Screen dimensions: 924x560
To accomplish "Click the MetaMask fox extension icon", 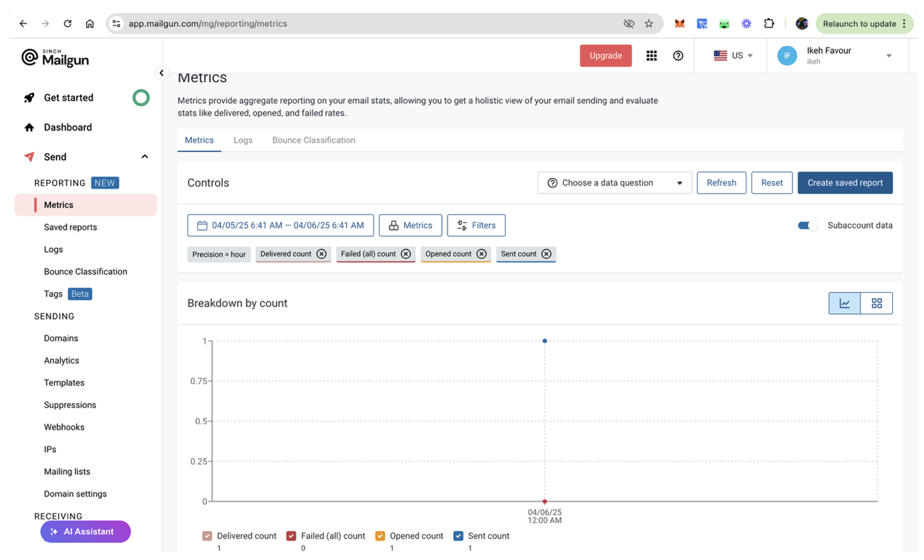I will [680, 24].
